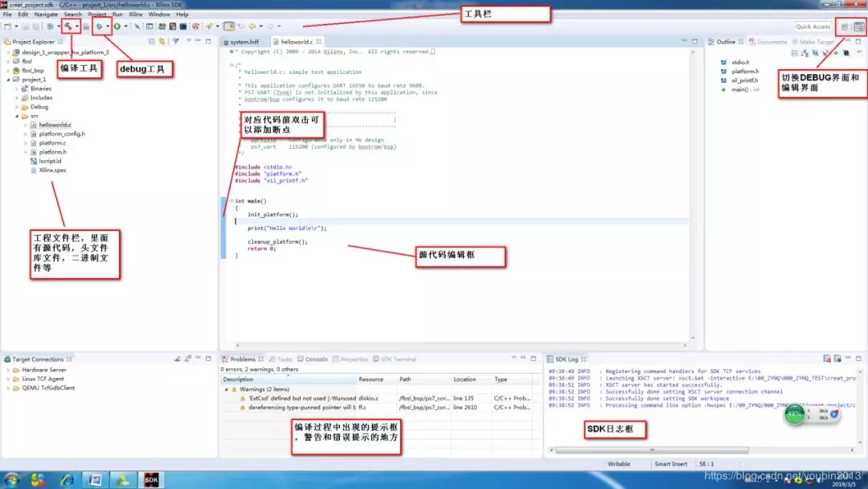
Task: Click the Quick Access search field
Action: point(813,27)
